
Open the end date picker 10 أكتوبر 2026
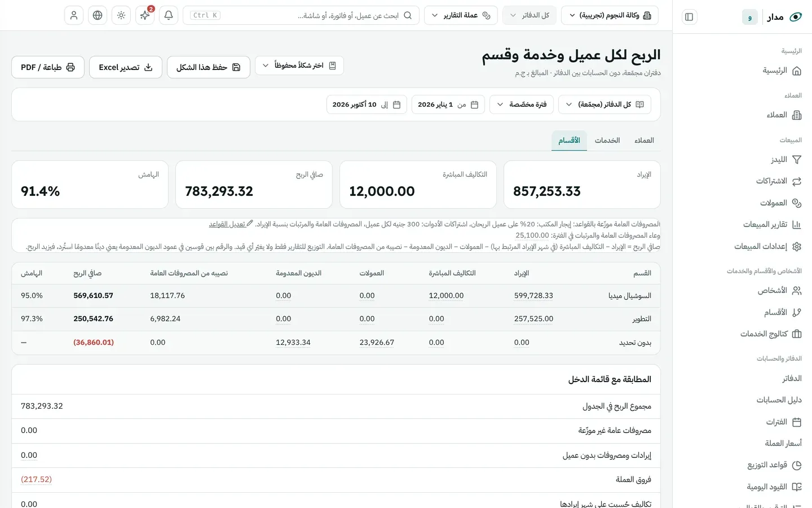(367, 104)
